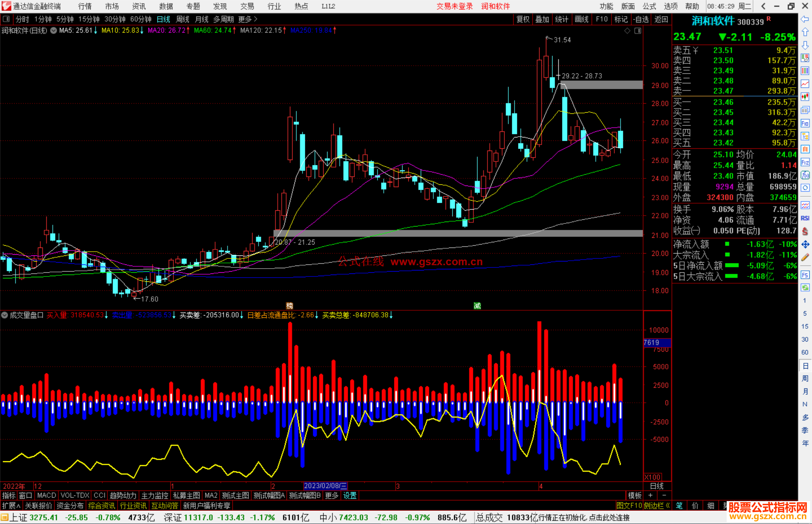Screen dimensions: 812x524
Task: Toggle the square panel icon left of 分时
Action: coord(6,19)
